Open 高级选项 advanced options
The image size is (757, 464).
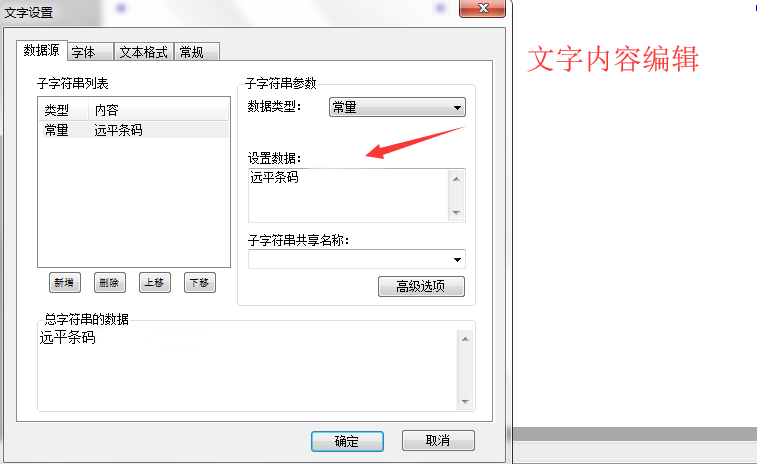(x=421, y=286)
